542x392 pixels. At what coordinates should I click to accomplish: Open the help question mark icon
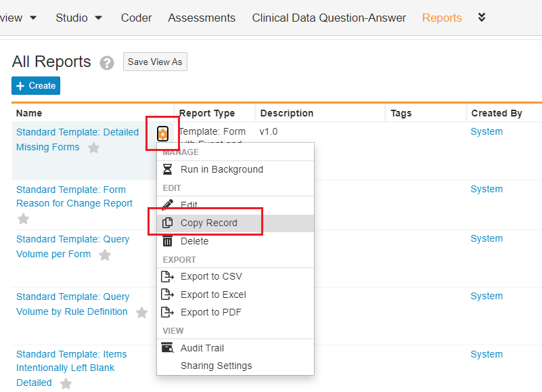tap(107, 63)
